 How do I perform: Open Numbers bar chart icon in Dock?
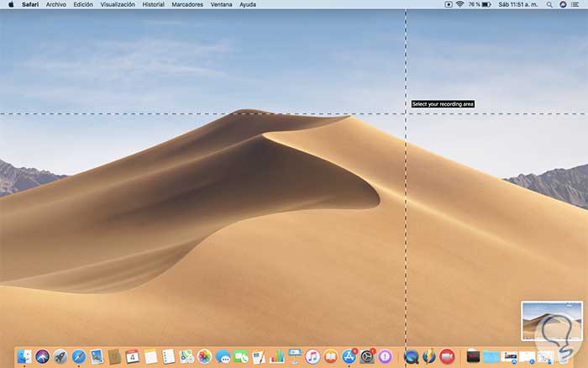(276, 356)
